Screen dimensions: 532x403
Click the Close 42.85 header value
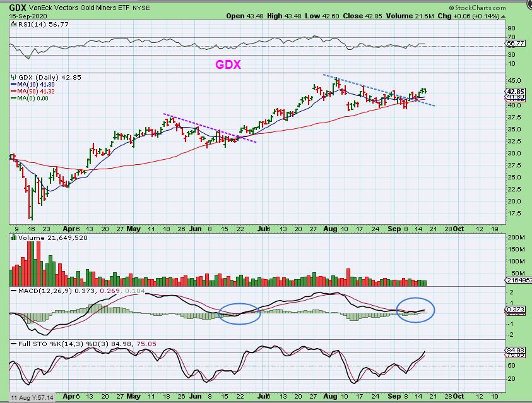[362, 16]
